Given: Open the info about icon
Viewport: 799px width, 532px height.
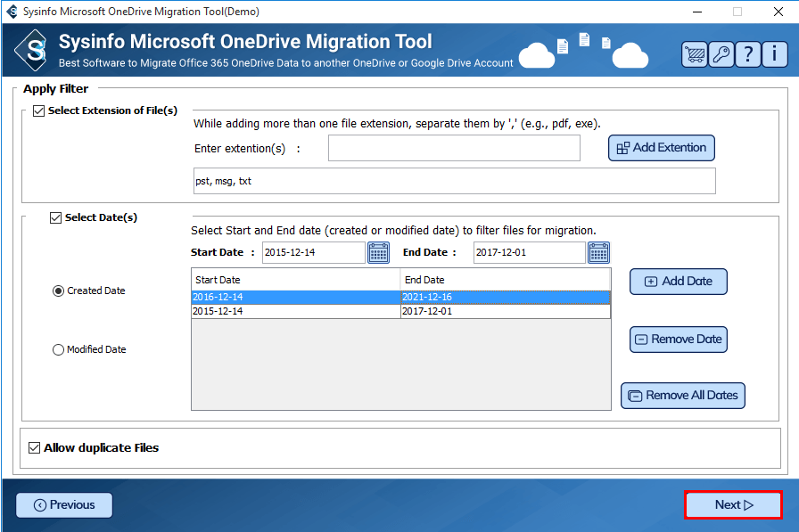Looking at the screenshot, I should pyautogui.click(x=774, y=54).
